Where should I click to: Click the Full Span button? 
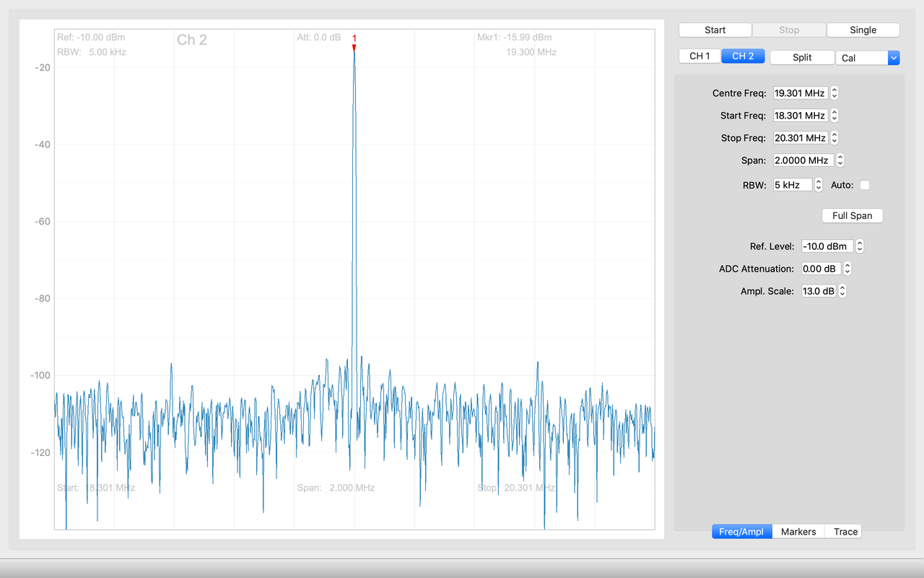pos(852,215)
